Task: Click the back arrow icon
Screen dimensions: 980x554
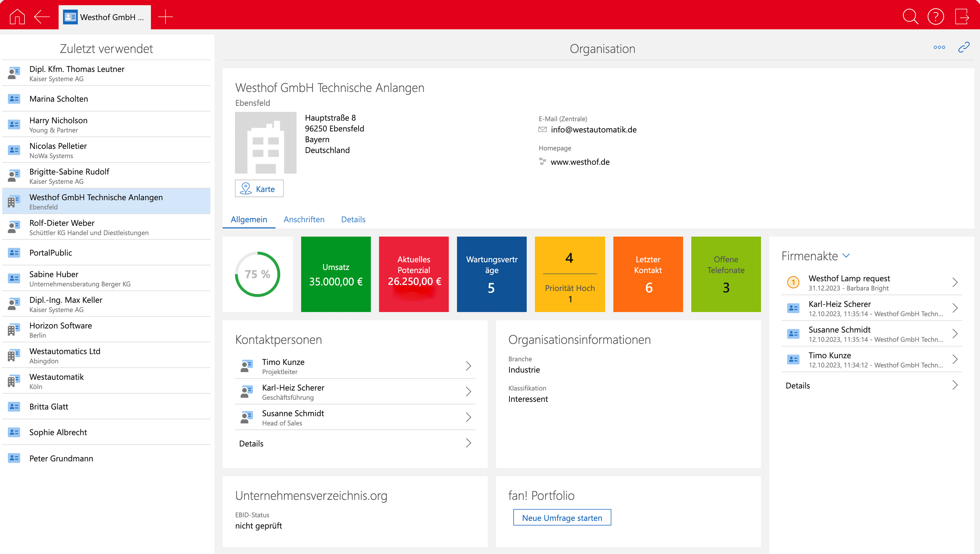Action: tap(42, 17)
